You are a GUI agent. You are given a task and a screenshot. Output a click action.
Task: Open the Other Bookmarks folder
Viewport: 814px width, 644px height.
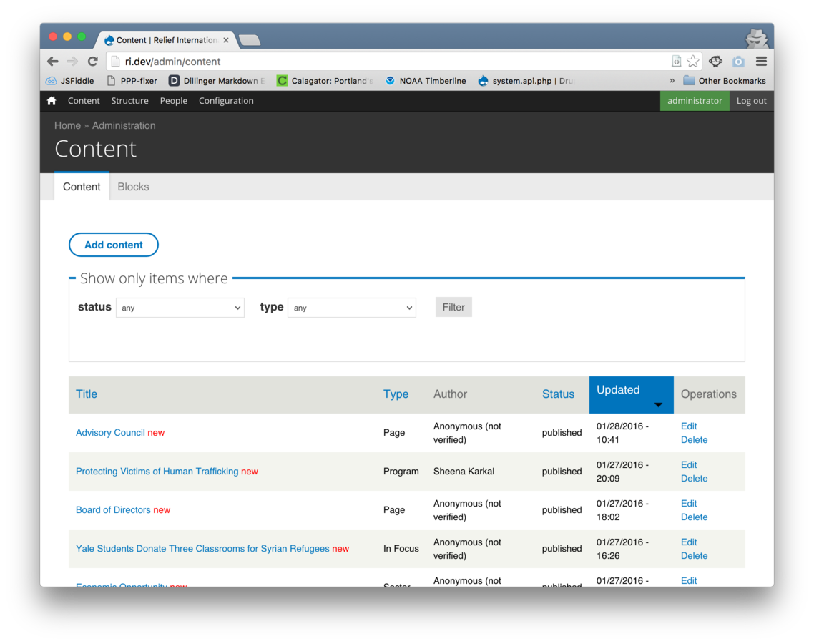(724, 80)
